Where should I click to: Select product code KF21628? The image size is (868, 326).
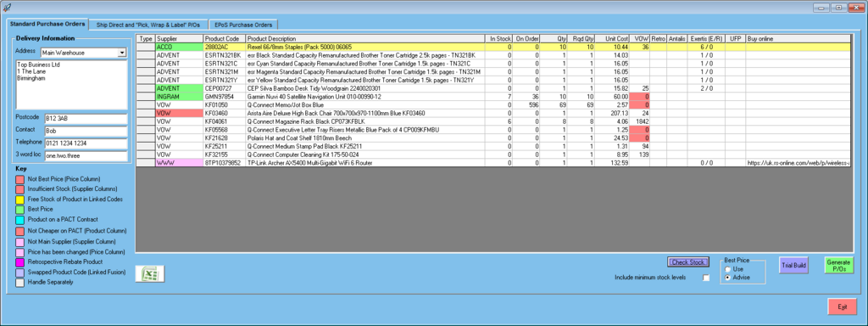click(224, 138)
